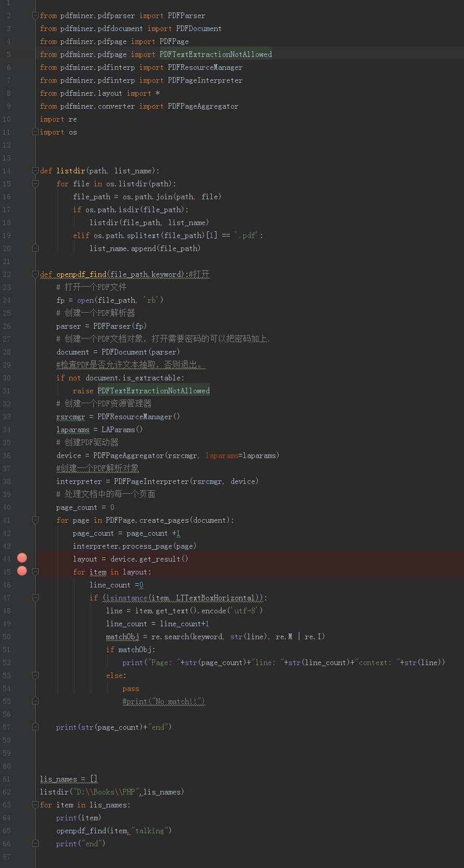
Task: Click the fold end marker at line 55
Action: tap(35, 701)
